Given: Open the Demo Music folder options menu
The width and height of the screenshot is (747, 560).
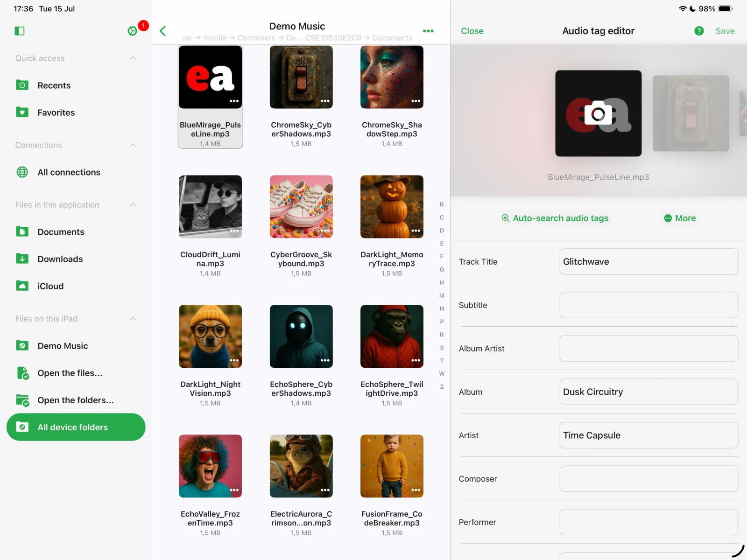Looking at the screenshot, I should tap(428, 31).
